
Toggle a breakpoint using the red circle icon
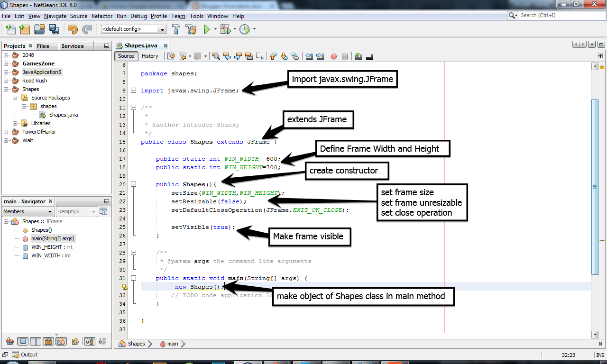pyautogui.click(x=333, y=56)
